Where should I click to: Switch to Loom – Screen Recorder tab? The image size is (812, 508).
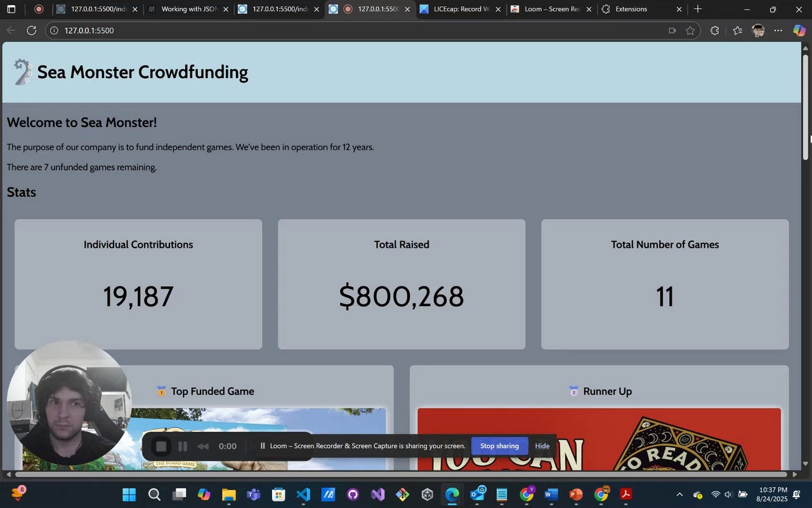point(552,9)
